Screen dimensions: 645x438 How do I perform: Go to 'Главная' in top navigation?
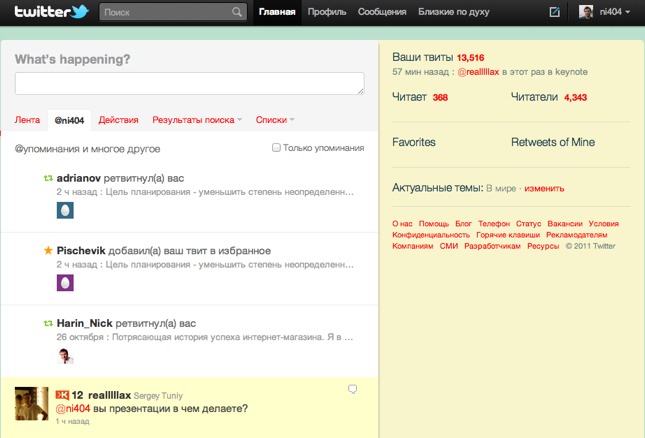point(277,12)
